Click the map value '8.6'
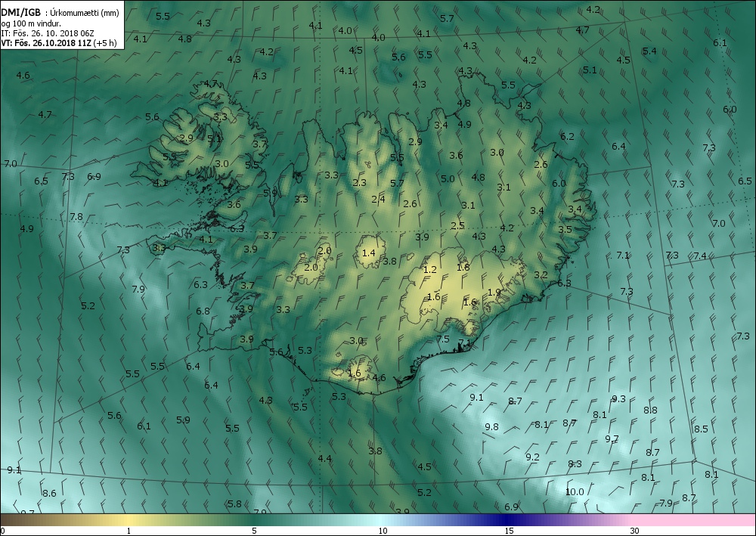The image size is (756, 536). 49,493
